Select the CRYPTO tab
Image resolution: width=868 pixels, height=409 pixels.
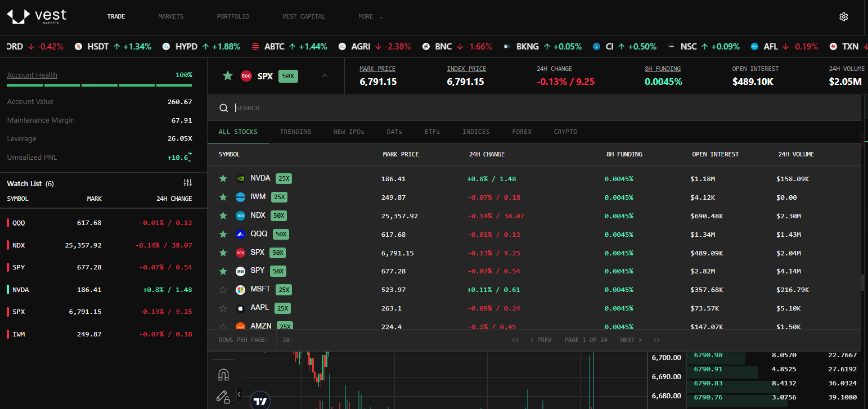pyautogui.click(x=565, y=132)
